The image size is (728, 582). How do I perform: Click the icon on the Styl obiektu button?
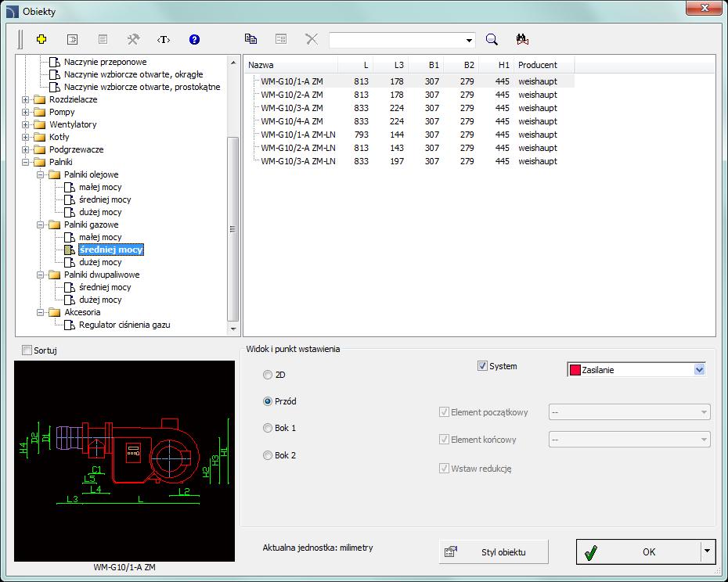coord(450,551)
